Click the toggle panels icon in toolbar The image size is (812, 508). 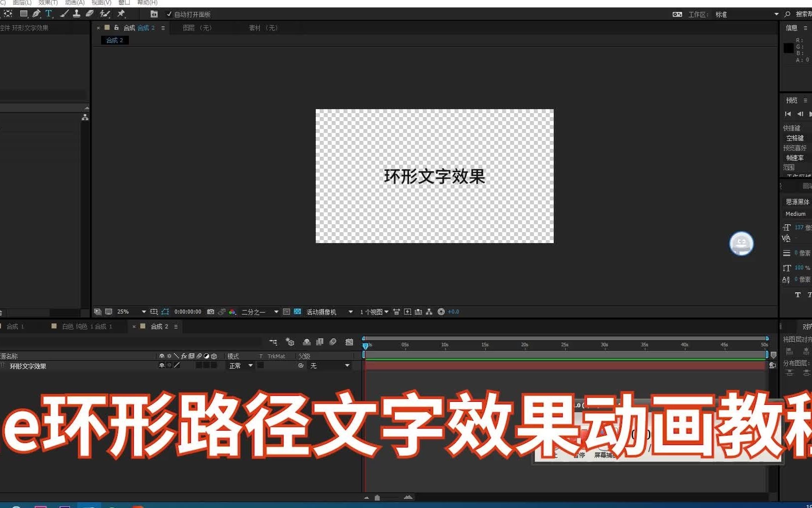tap(154, 14)
